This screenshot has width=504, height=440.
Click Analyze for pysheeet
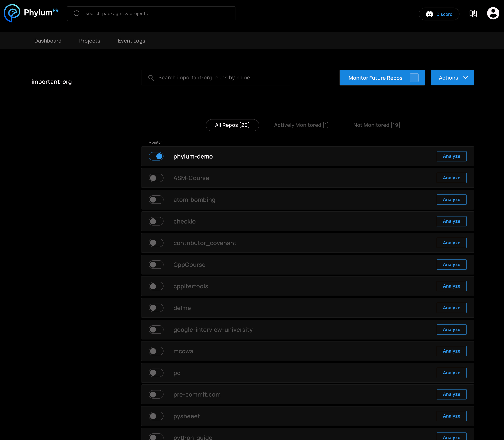click(x=452, y=416)
